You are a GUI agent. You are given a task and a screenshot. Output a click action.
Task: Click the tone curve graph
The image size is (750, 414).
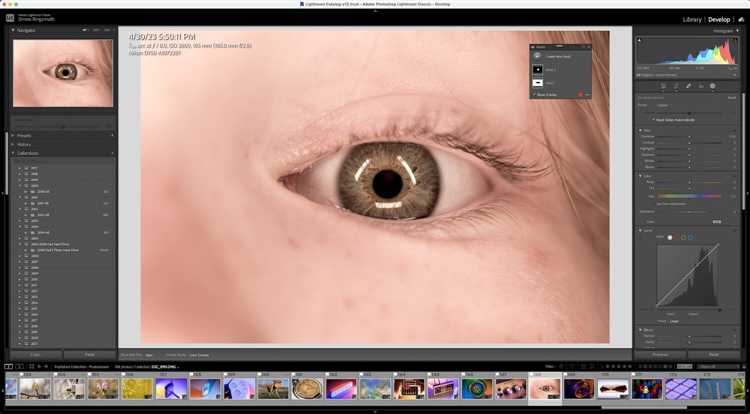coord(687,275)
